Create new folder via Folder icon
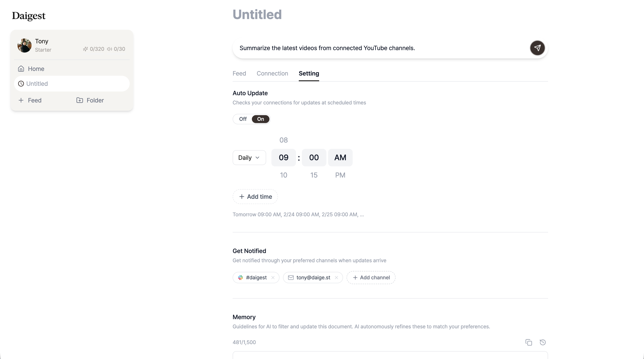 (80, 100)
